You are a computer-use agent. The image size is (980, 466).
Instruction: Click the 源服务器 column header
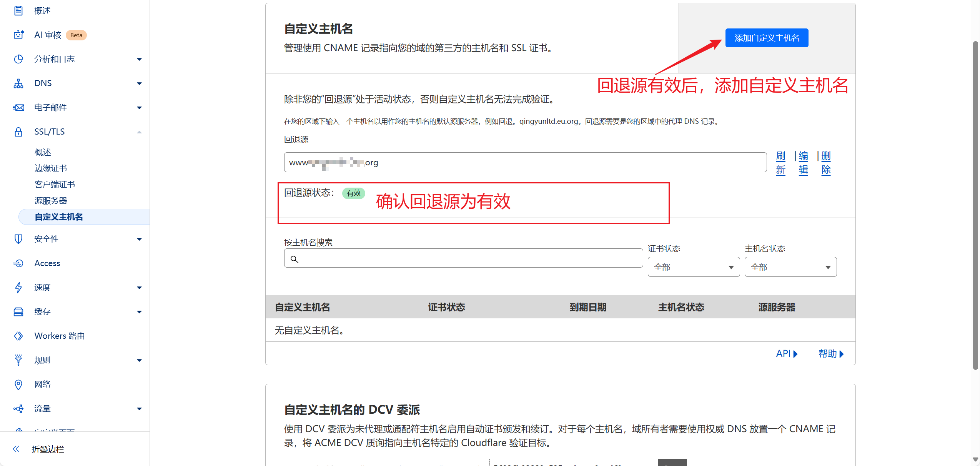(x=777, y=307)
